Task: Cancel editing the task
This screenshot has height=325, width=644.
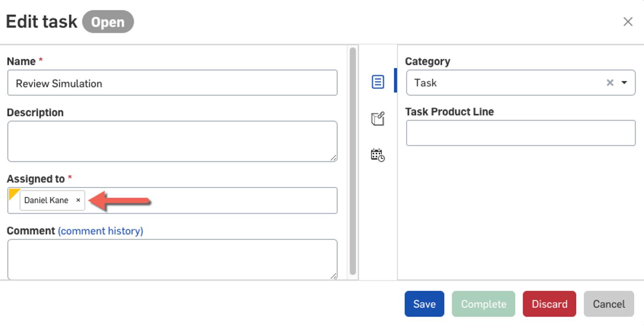Action: [x=609, y=304]
